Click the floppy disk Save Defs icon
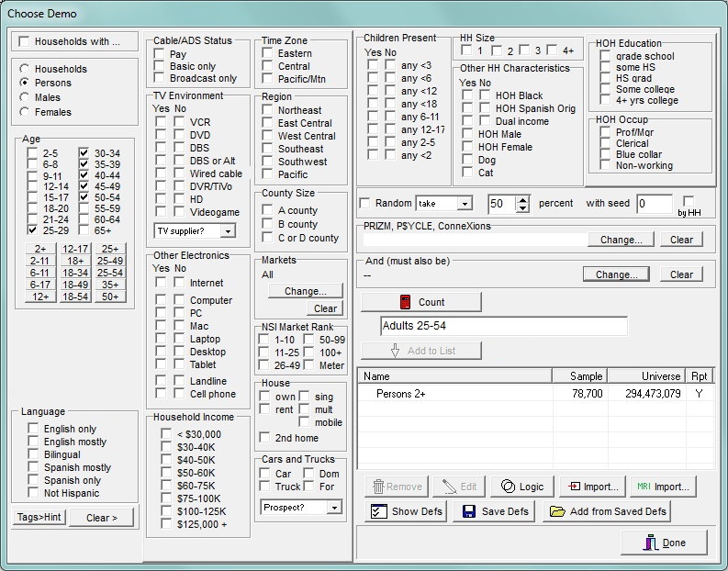The height and width of the screenshot is (571, 728). 469,511
